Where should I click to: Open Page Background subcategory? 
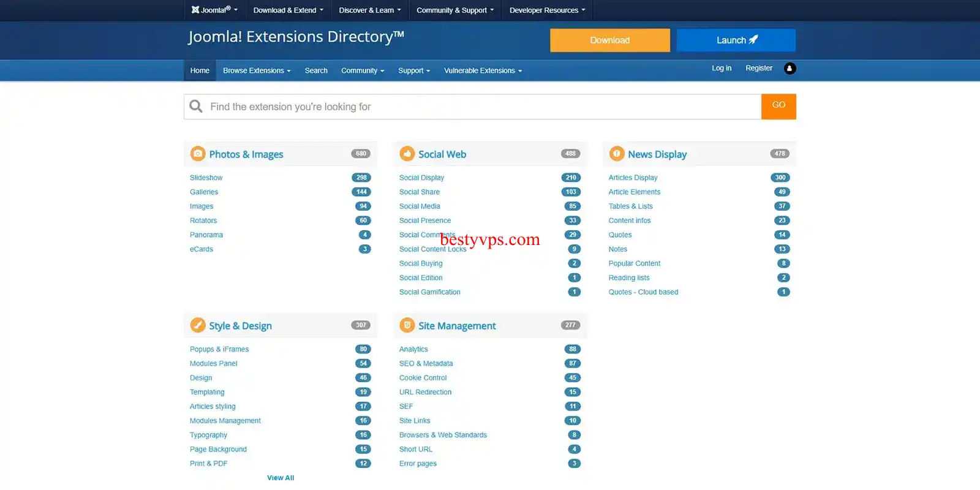tap(218, 450)
